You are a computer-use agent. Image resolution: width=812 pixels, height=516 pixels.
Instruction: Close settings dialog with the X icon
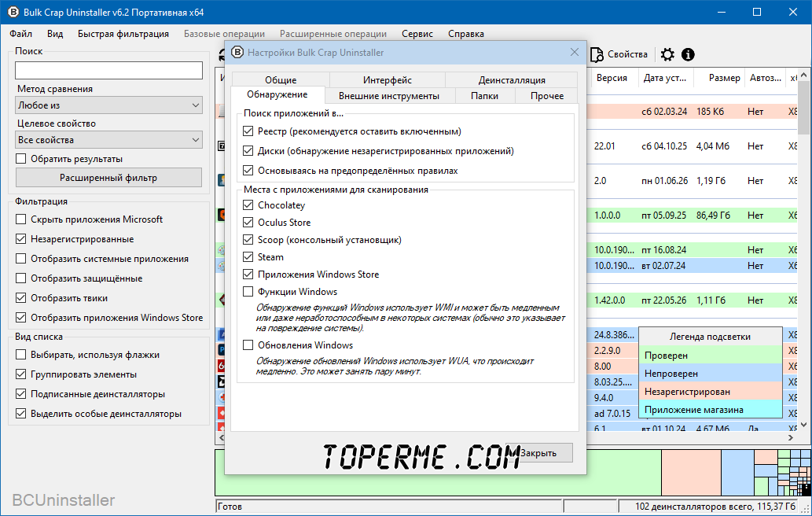tap(575, 52)
